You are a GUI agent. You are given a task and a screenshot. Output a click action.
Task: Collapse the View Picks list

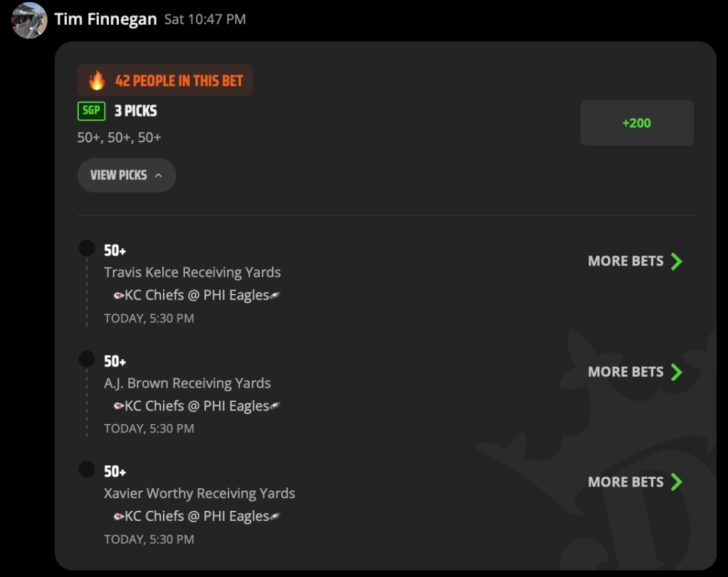[x=127, y=176]
